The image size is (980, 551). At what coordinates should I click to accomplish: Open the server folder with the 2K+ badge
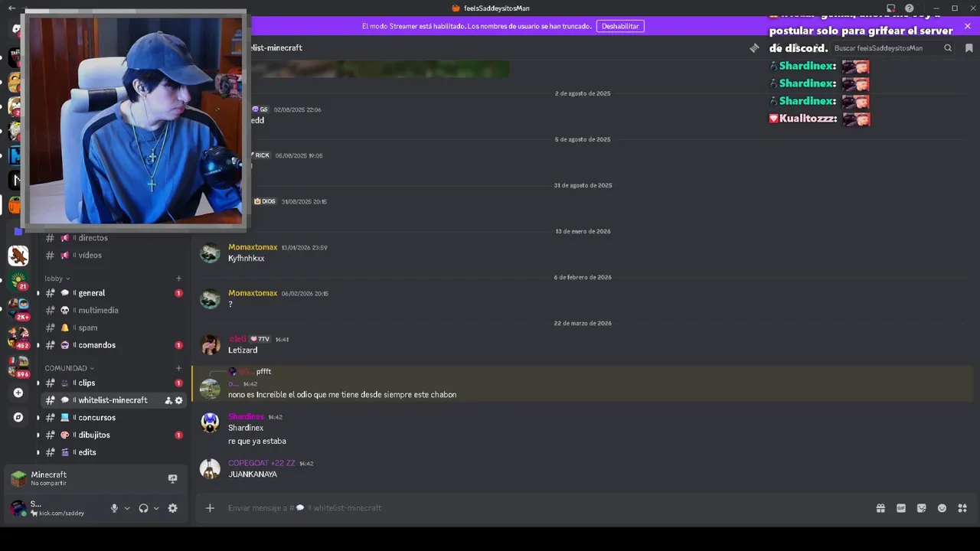(x=18, y=308)
